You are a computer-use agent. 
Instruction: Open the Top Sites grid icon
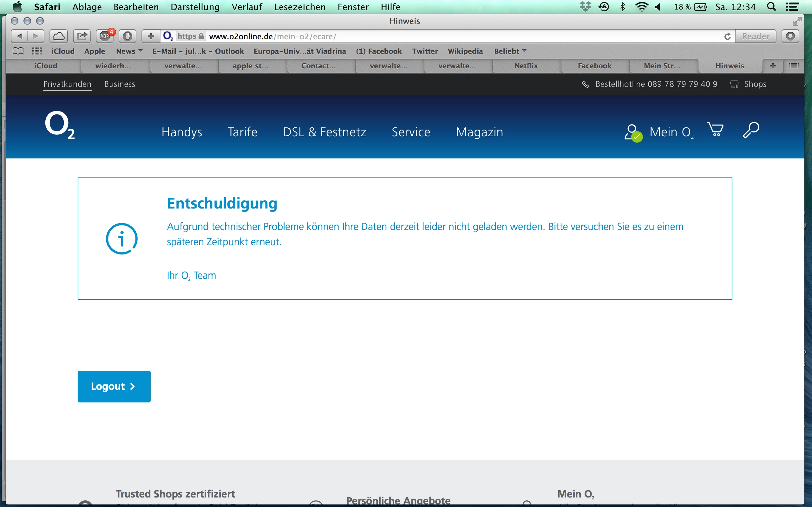(x=37, y=51)
